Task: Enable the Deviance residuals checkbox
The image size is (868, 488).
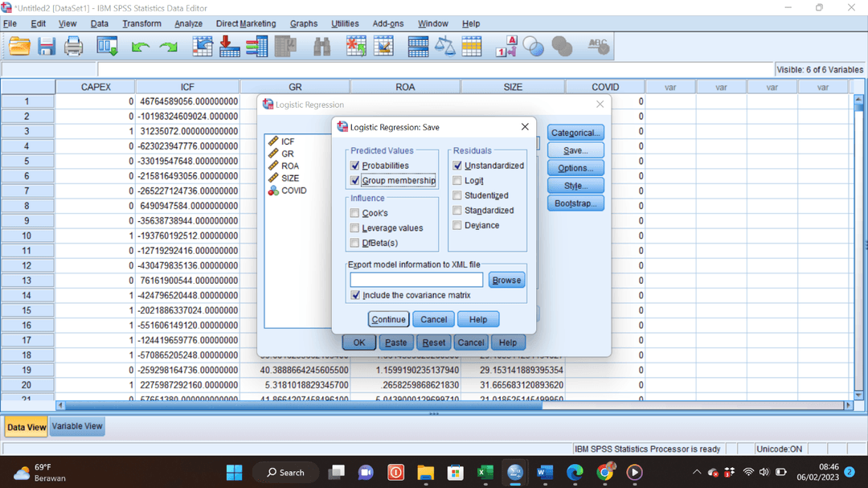Action: 457,225
